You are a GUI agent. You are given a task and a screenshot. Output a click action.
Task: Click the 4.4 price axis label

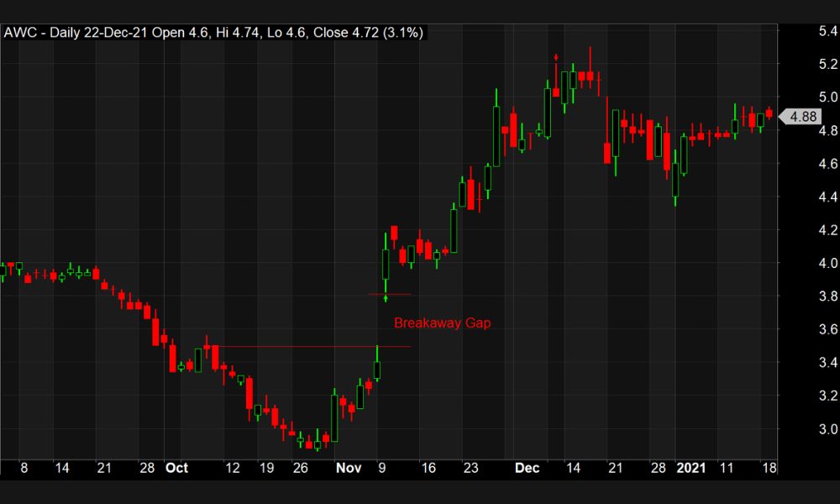pyautogui.click(x=805, y=197)
